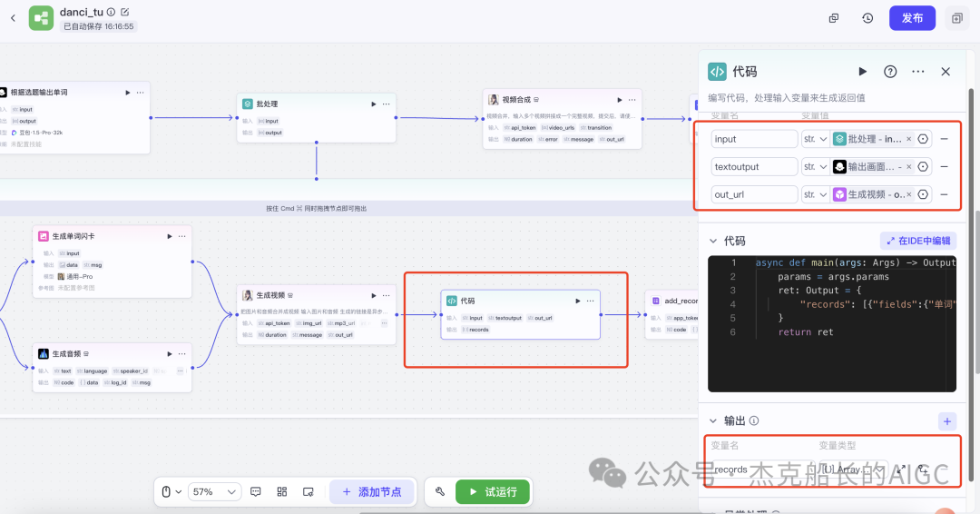Run the 视频合成 node
Image resolution: width=980 pixels, height=514 pixels.
pyautogui.click(x=620, y=100)
